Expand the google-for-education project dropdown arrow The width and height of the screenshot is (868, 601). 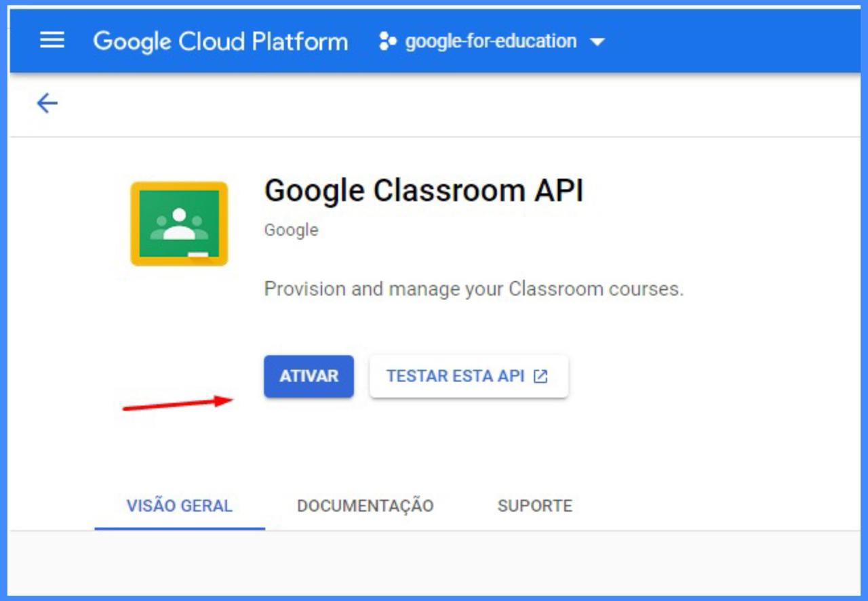597,42
